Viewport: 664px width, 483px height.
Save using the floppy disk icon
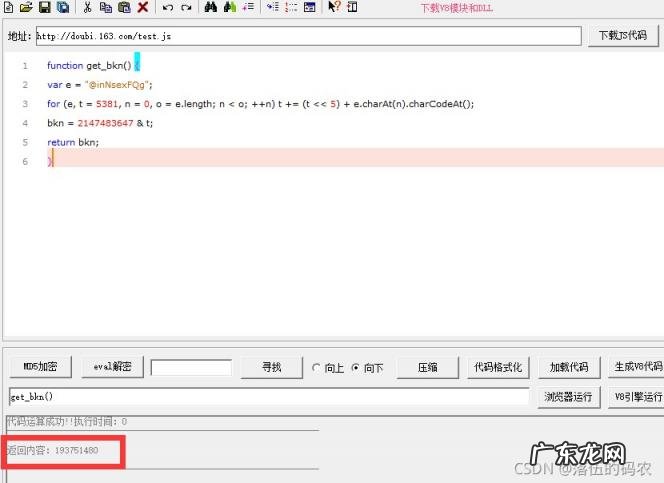pos(45,7)
